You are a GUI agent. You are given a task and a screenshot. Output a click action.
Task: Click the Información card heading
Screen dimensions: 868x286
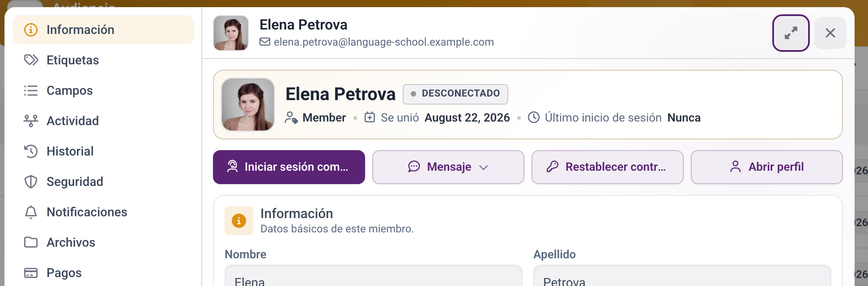click(297, 214)
